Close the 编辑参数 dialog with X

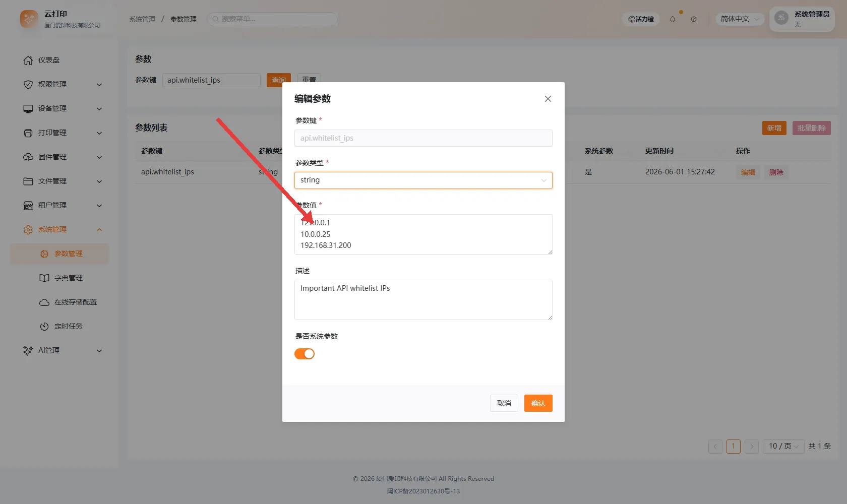[548, 99]
